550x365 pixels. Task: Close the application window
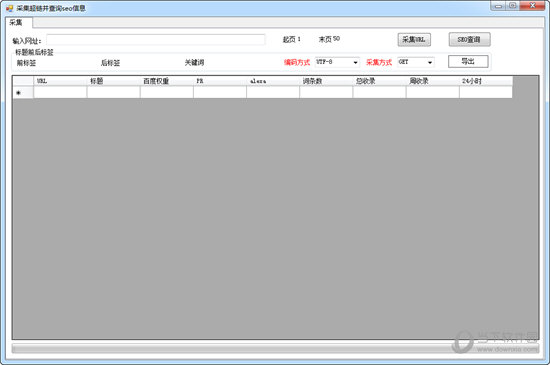tap(532, 6)
